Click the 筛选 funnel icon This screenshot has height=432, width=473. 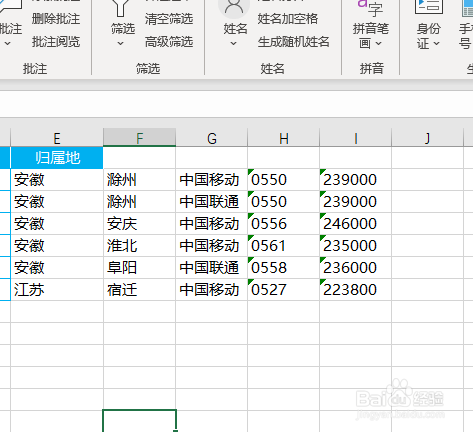point(121,7)
